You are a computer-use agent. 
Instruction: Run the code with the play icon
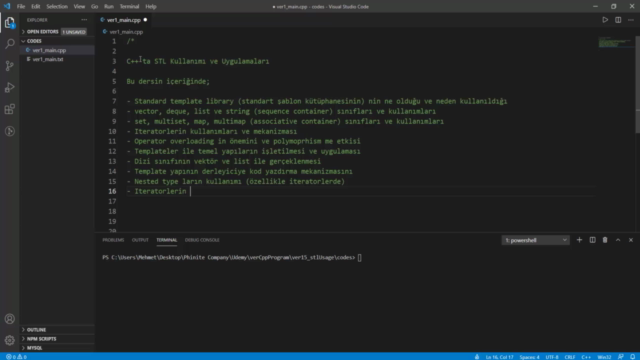coord(605,20)
